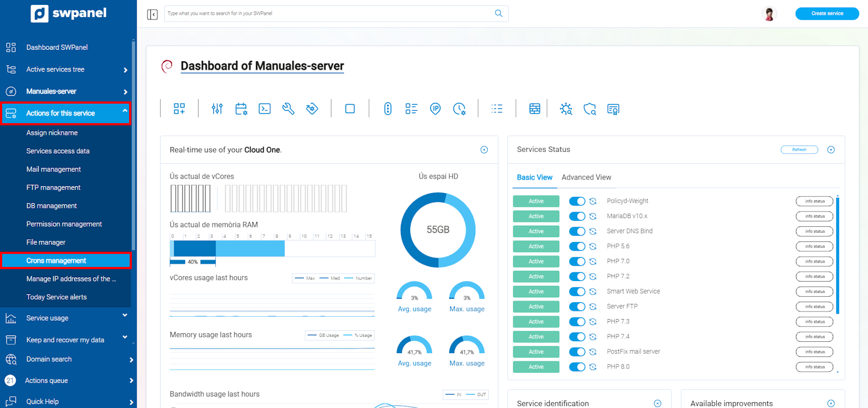The image size is (868, 408).
Task: Disable the PHP 7.2 service toggle
Action: click(577, 277)
